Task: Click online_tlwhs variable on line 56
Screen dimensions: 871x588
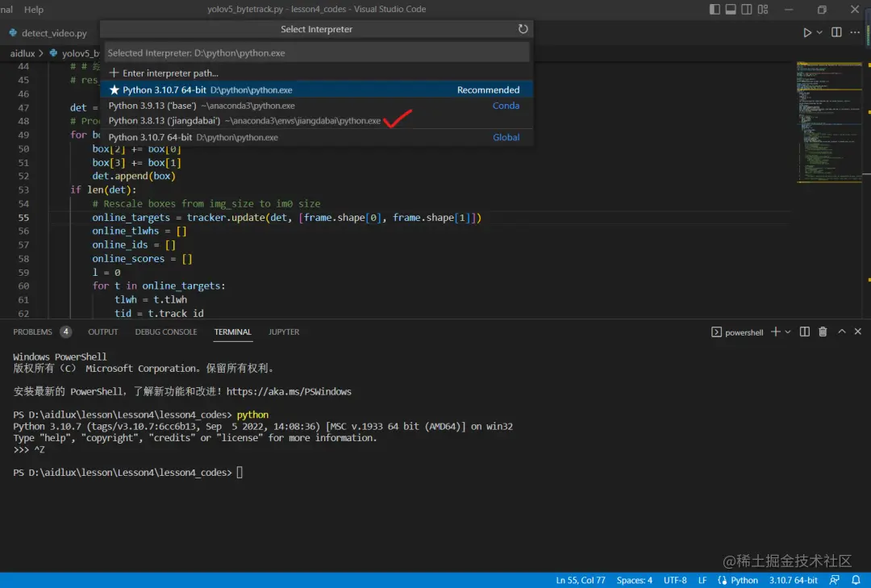Action: click(x=126, y=231)
